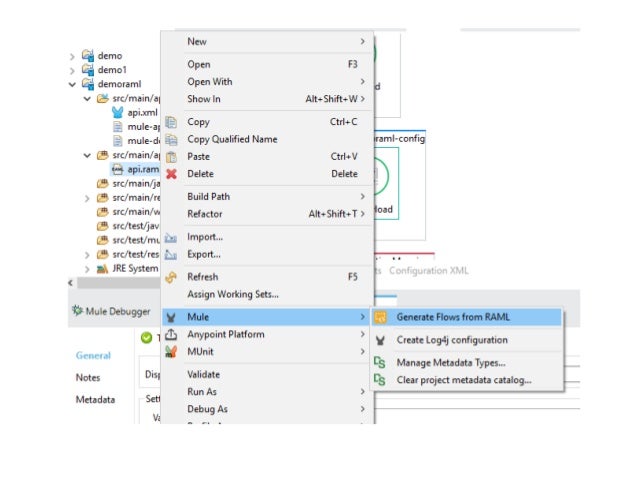Click the Create Log4j configuration icon
The height and width of the screenshot is (479, 638).
(380, 341)
